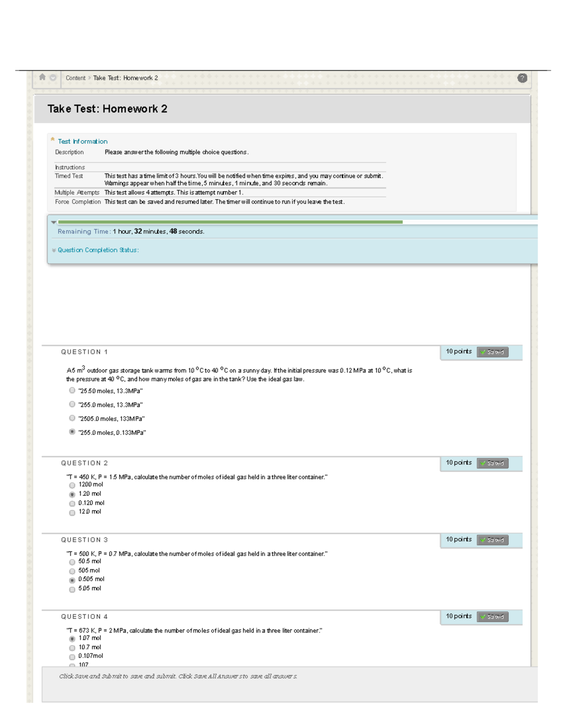Image resolution: width=563 pixels, height=728 pixels.
Task: Click the "Force Completion" row label
Action: pyautogui.click(x=78, y=202)
